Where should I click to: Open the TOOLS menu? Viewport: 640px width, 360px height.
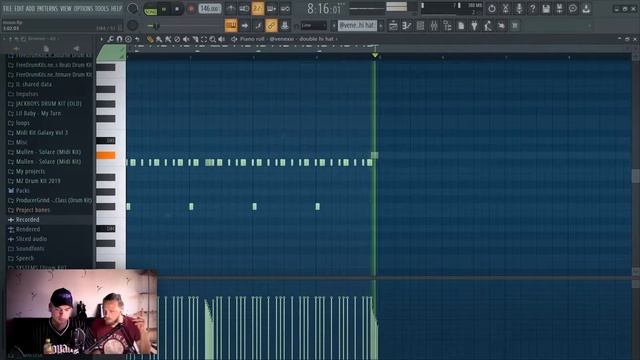pos(102,9)
